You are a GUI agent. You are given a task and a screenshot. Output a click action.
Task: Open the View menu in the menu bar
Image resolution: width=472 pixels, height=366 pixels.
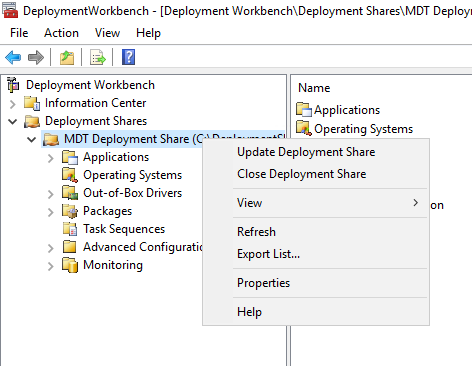107,33
